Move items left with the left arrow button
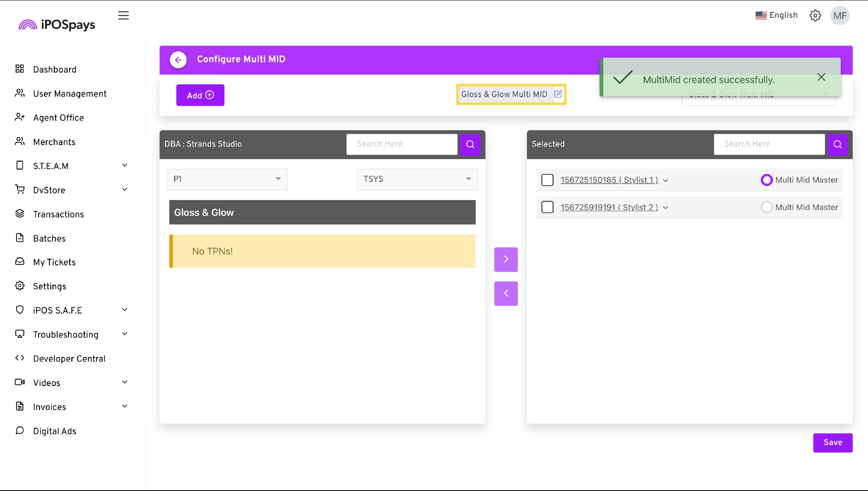The image size is (868, 491). point(505,293)
